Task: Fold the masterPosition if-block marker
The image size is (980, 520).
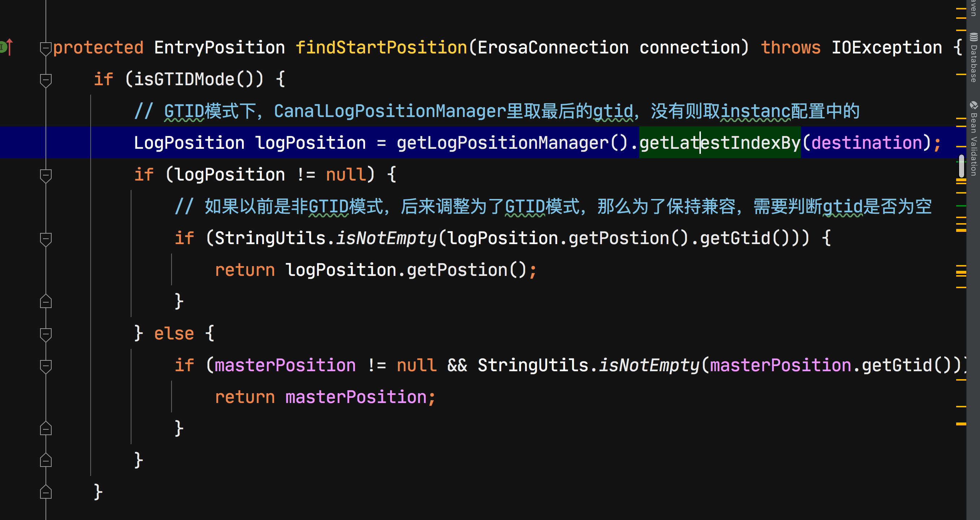Action: coord(45,366)
